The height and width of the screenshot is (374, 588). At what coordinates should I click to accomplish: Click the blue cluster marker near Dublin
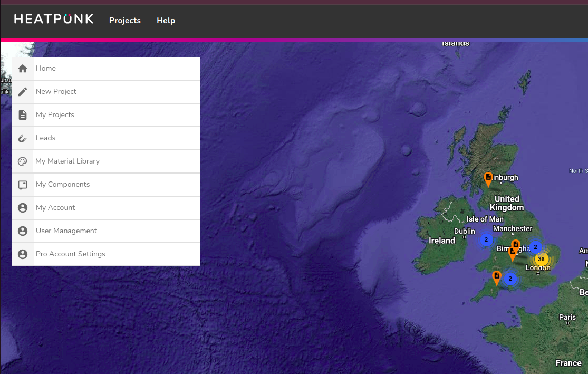[x=486, y=239]
